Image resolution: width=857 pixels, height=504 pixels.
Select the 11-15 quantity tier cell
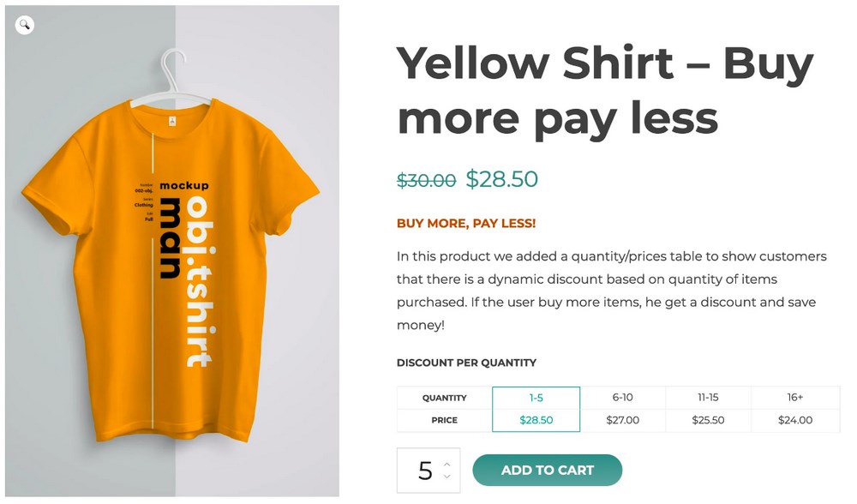708,398
